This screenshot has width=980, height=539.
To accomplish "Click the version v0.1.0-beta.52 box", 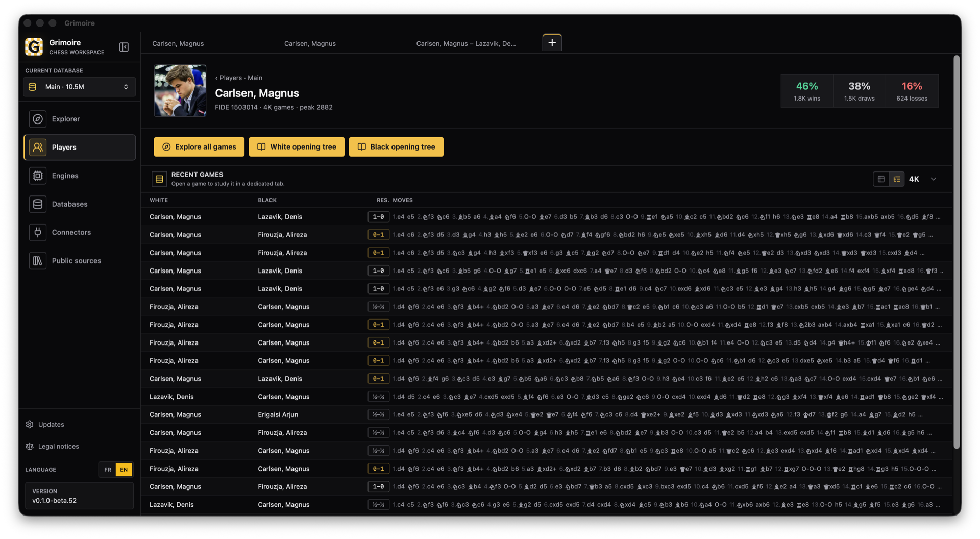I will pyautogui.click(x=80, y=496).
